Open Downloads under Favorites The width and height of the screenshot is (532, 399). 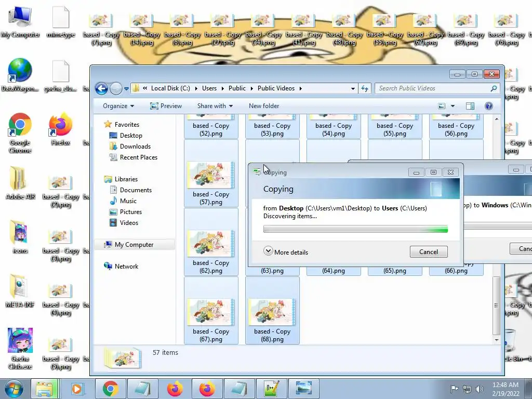coord(135,146)
